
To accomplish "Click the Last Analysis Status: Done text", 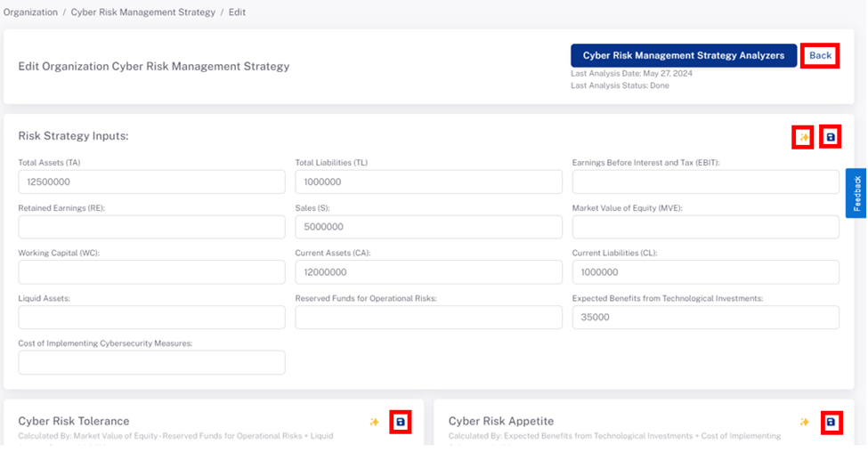I will (620, 85).
